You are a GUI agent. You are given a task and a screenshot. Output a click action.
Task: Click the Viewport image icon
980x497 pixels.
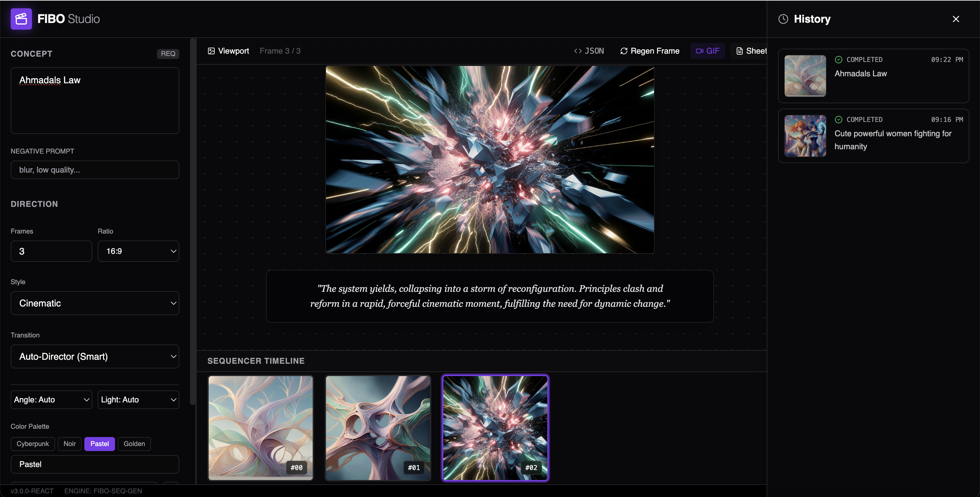(211, 51)
